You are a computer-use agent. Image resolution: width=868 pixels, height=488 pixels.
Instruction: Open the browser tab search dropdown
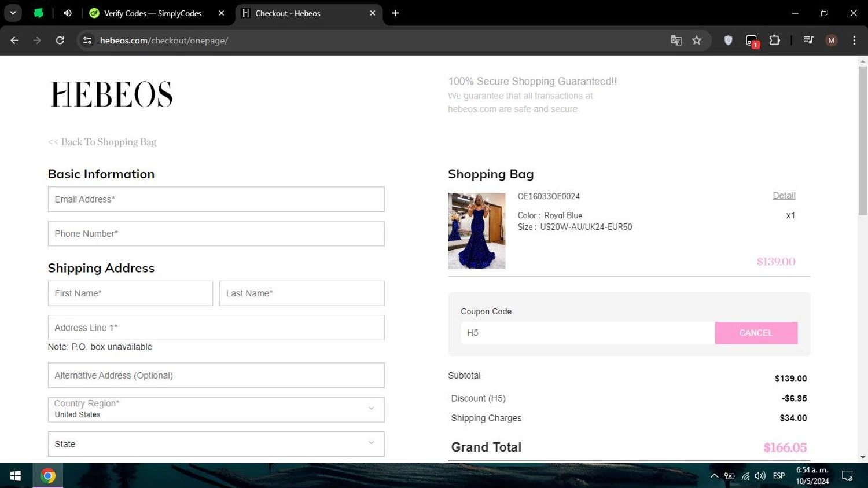(x=13, y=13)
